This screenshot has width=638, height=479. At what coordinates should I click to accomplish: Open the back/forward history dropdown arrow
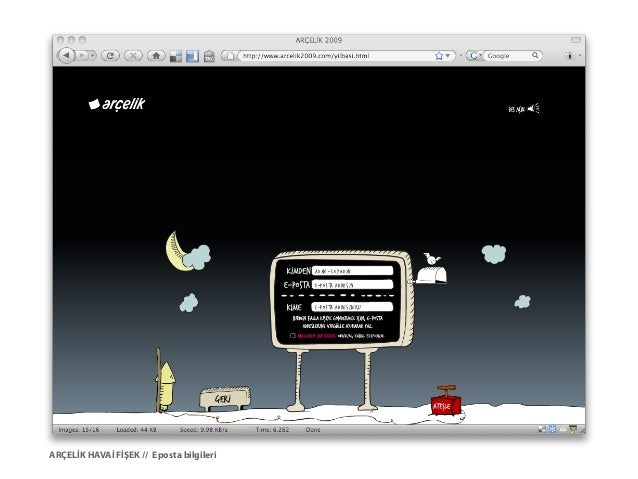pos(93,55)
